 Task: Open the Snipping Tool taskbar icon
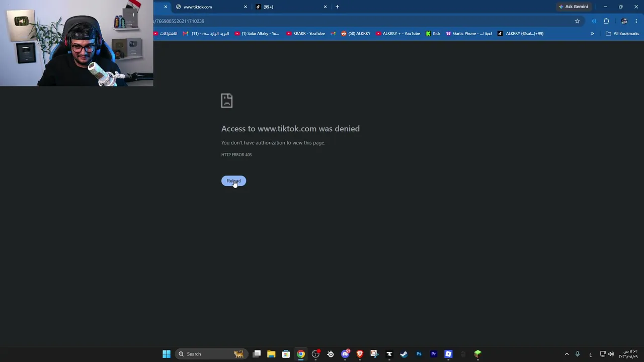[374, 354]
